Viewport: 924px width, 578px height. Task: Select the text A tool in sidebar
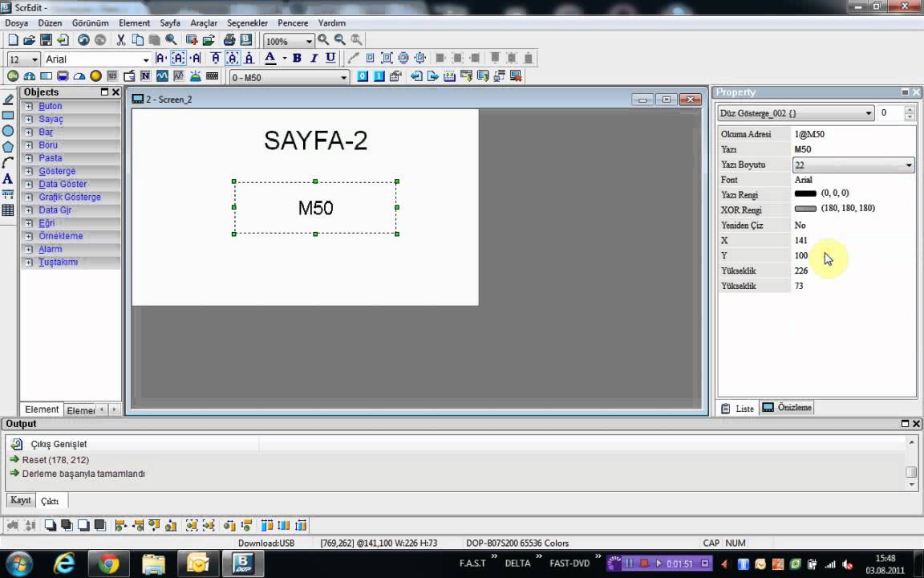pyautogui.click(x=8, y=179)
